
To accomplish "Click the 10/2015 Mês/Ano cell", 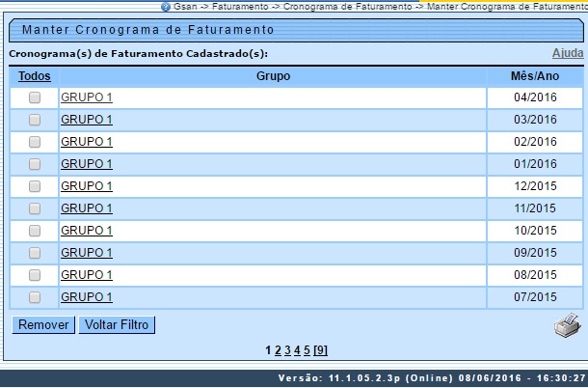I will 535,231.
